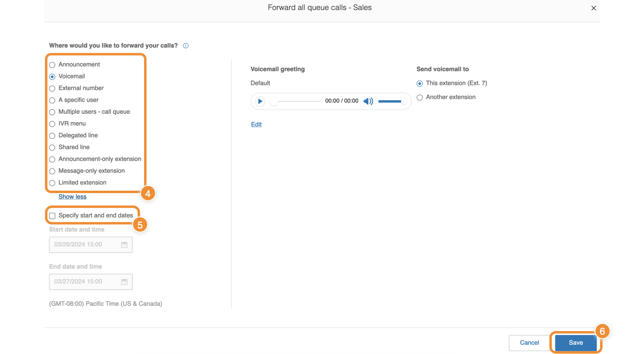Select Another extension for voicemail
The height and width of the screenshot is (354, 644).
coord(420,98)
